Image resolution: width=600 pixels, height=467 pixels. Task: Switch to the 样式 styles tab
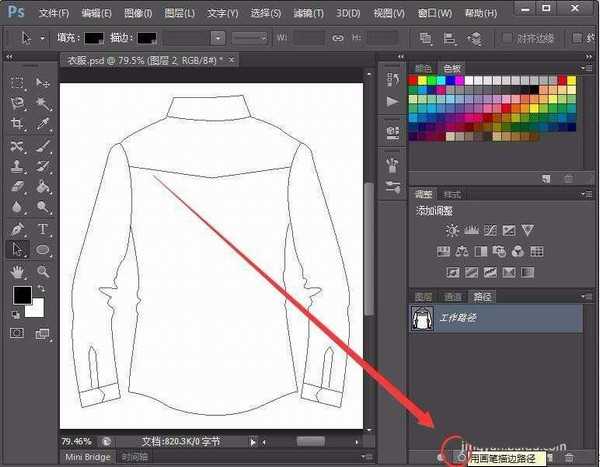453,194
